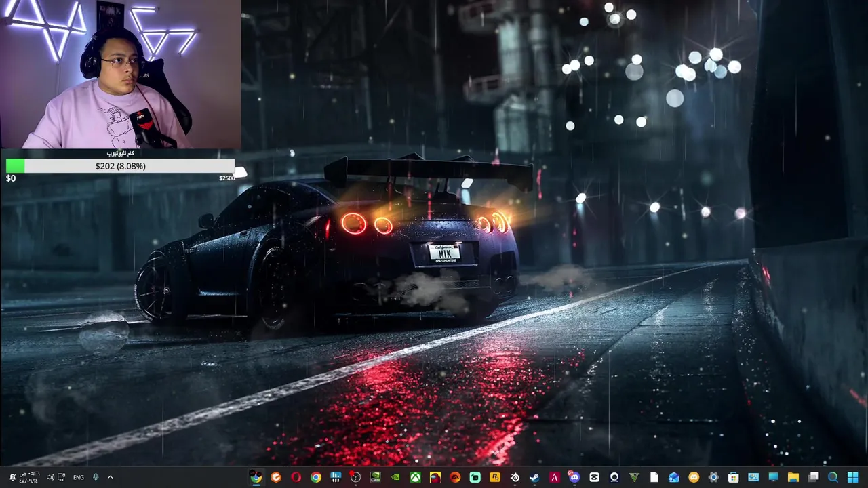Launch the green V game icon

pyautogui.click(x=634, y=477)
